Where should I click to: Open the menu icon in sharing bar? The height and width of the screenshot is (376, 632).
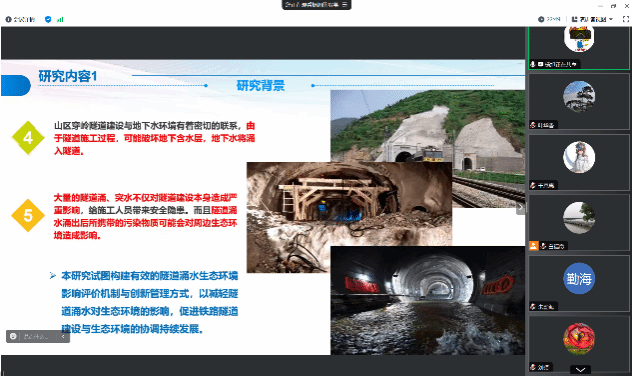coord(345,4)
